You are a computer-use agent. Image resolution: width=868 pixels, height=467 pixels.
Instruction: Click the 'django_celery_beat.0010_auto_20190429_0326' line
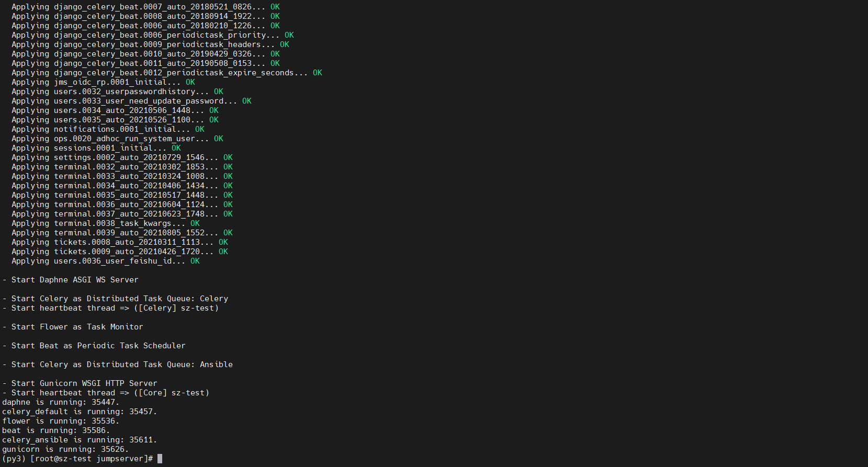click(145, 54)
